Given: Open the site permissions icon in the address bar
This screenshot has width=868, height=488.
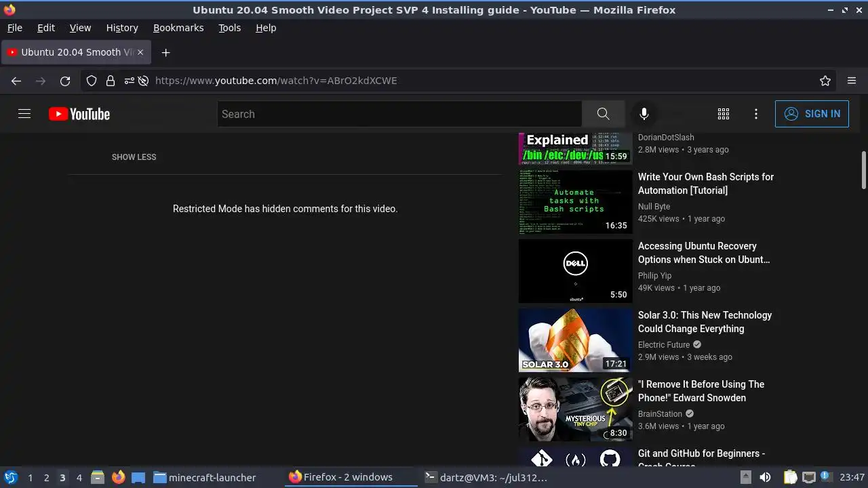Looking at the screenshot, I should point(129,81).
